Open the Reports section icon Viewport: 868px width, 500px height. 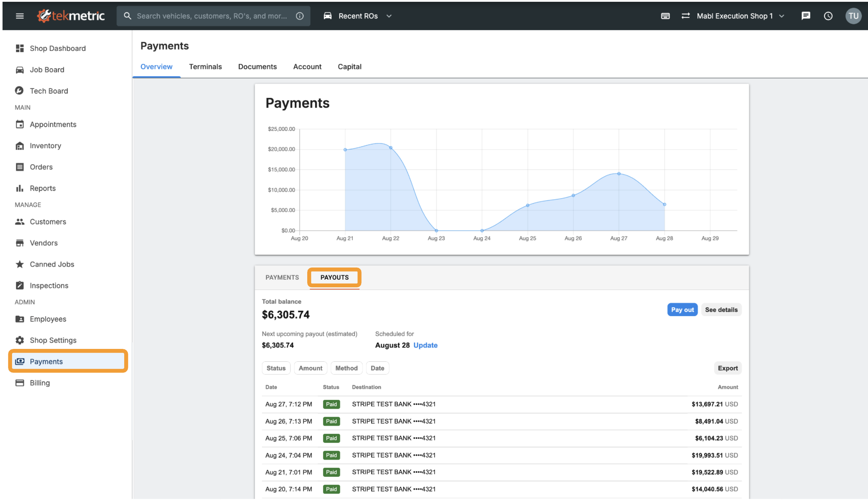[20, 188]
